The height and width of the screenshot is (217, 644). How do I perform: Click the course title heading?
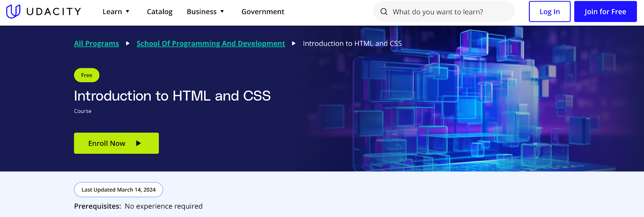point(172,96)
